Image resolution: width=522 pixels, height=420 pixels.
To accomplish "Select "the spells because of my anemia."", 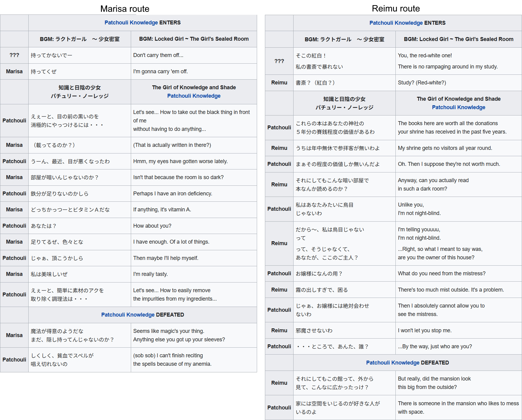I will (x=172, y=364).
